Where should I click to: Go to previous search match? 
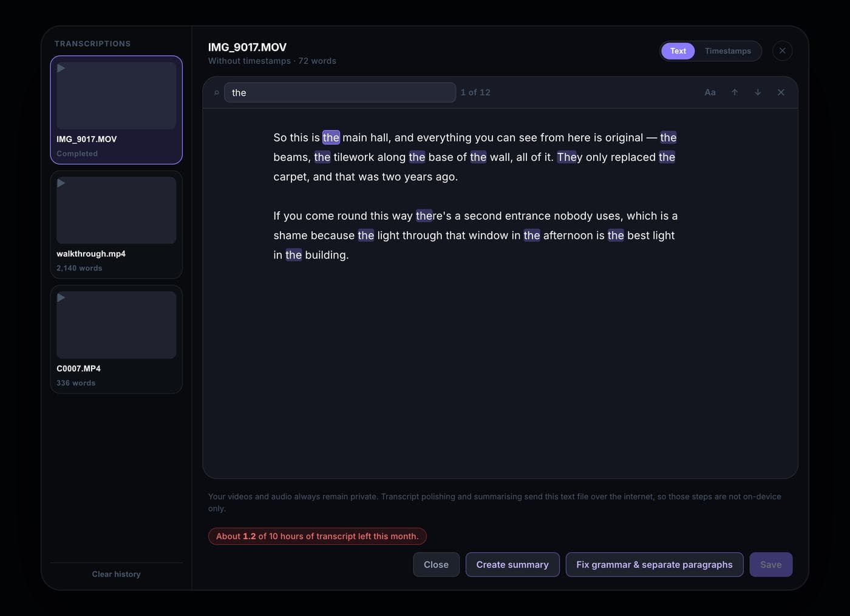tap(735, 92)
